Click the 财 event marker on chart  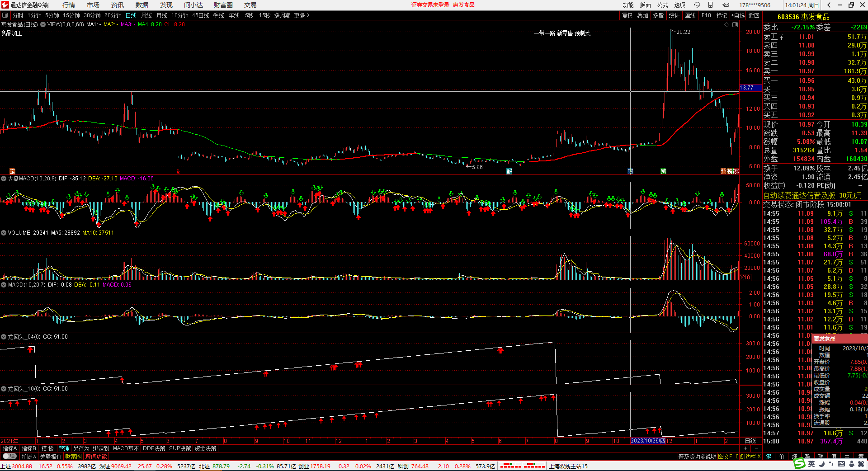630,171
